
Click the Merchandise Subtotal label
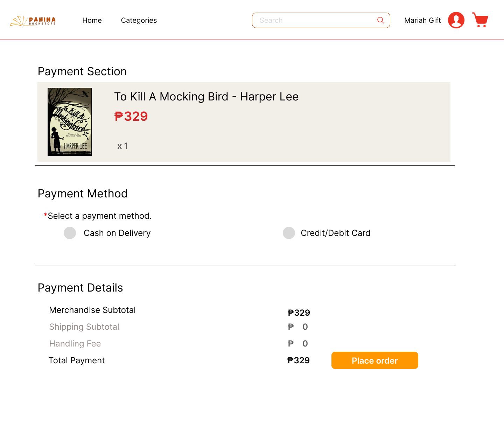pos(92,310)
